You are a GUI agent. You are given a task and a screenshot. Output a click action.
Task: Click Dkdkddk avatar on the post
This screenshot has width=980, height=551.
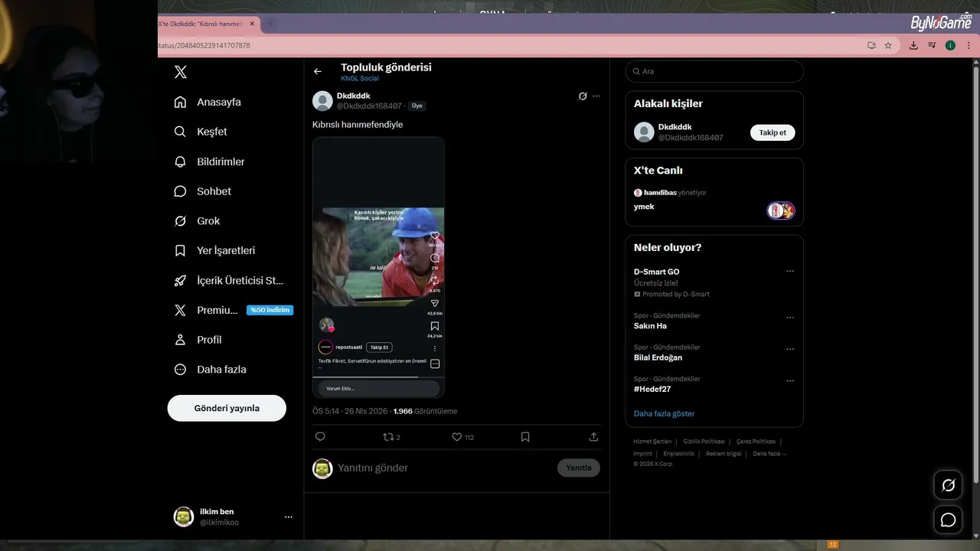[x=322, y=101]
